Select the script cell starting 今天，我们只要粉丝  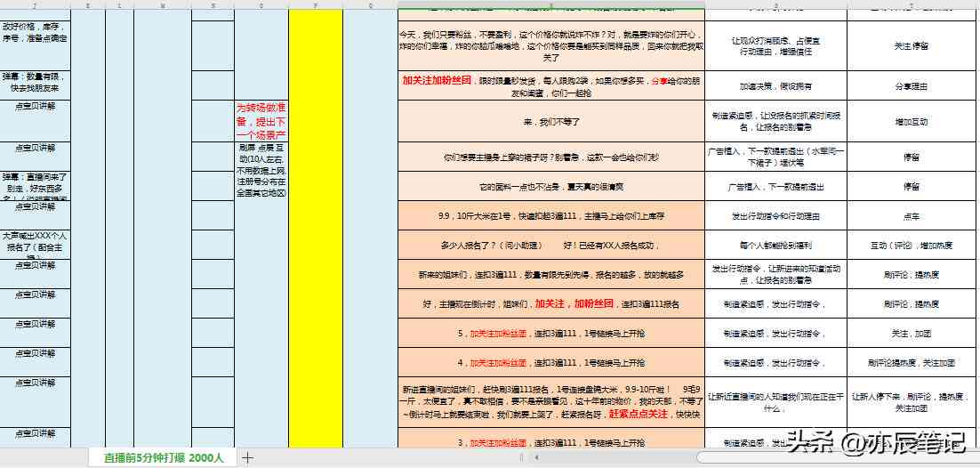[551, 46]
